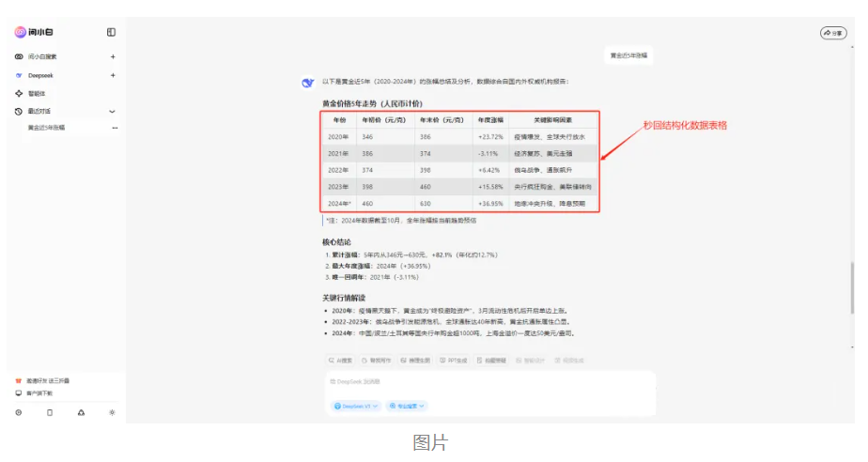Screen dimensions: 868x462
Task: Click the 分享 share button
Action: (833, 33)
